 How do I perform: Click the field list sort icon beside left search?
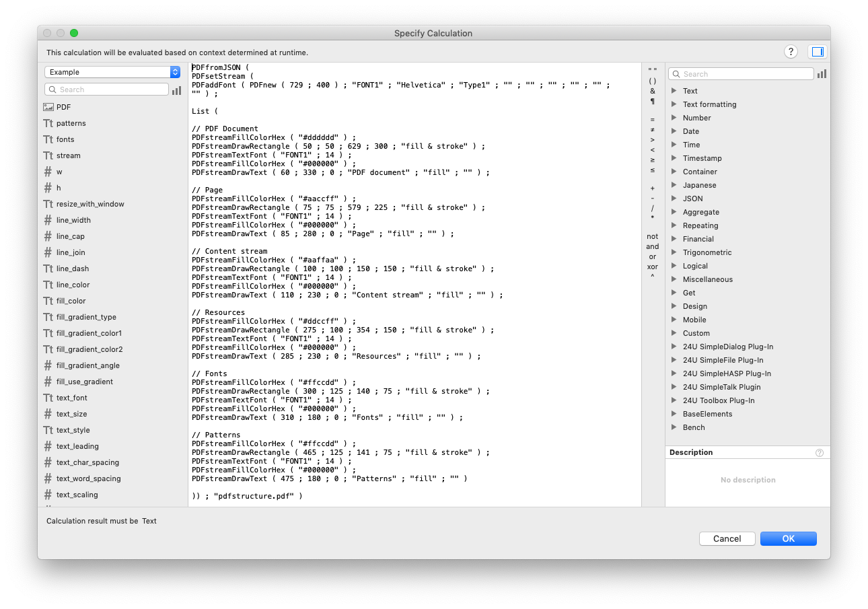point(176,89)
